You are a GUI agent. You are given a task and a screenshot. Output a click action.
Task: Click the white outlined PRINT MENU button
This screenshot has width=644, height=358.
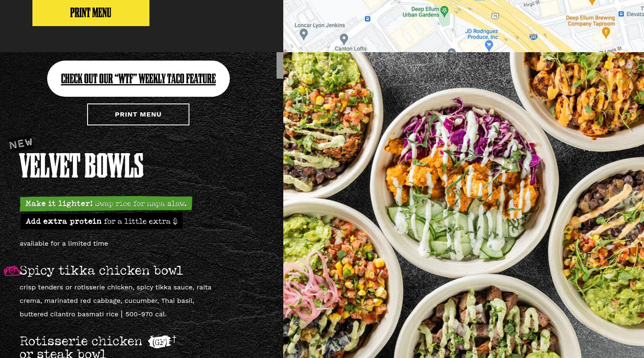138,114
